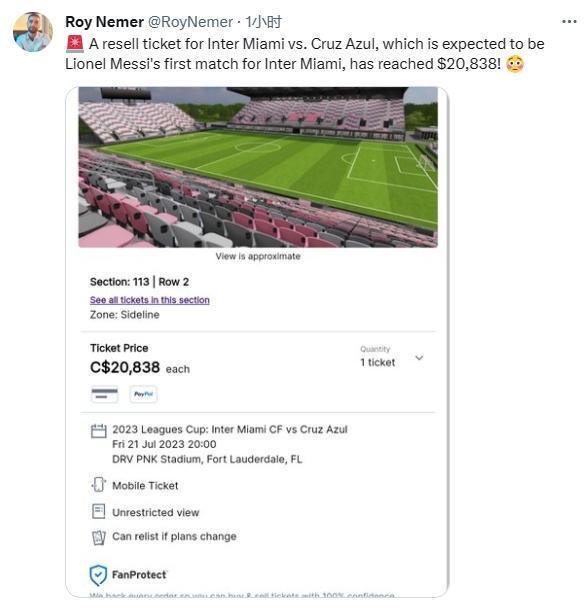
Task: Open See all tickets in this section
Action: [150, 300]
